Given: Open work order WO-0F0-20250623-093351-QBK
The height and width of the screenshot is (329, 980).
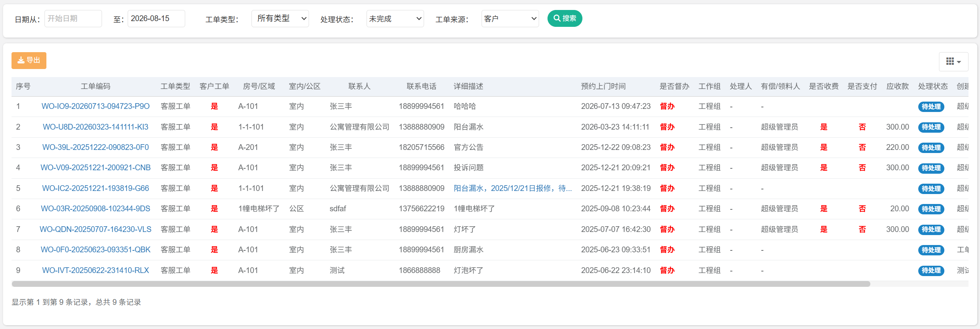Looking at the screenshot, I should (x=95, y=250).
